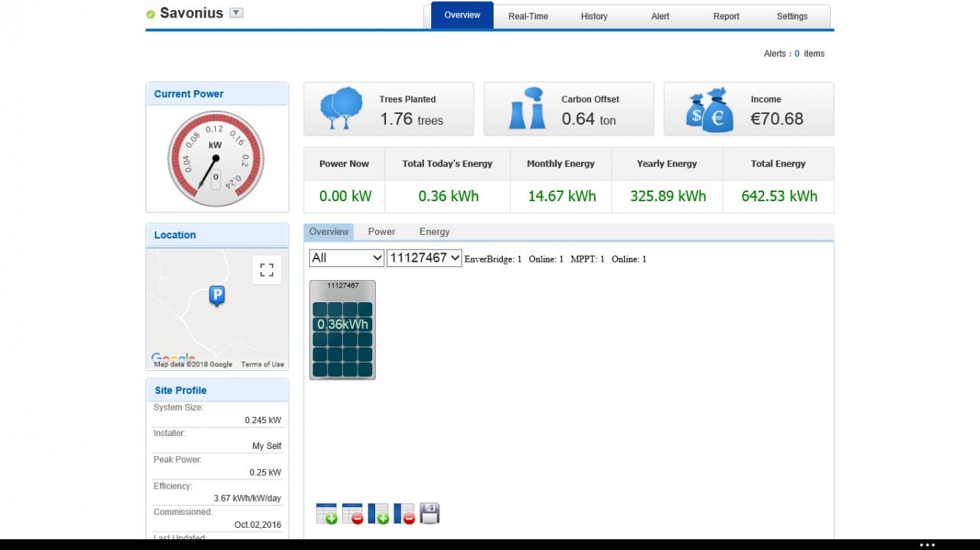Go to the Alert tab
Image resolution: width=980 pixels, height=550 pixels.
pyautogui.click(x=660, y=16)
